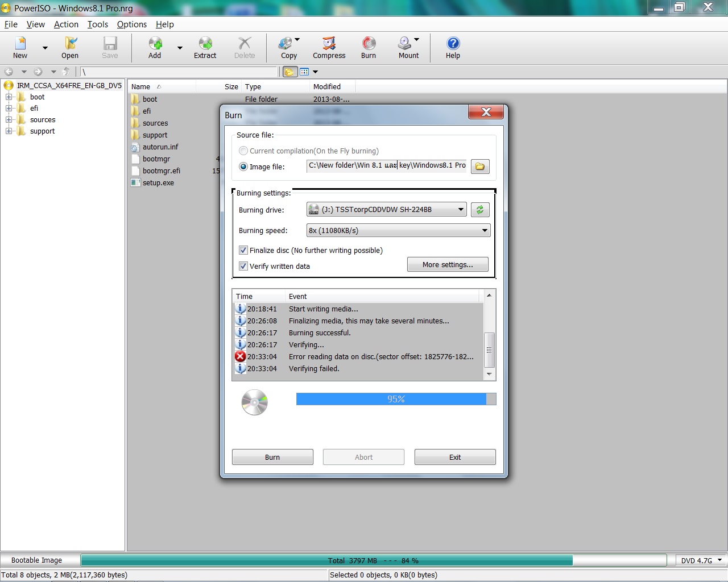Sort file list by Name column
Screen dimensions: 728x582
pyautogui.click(x=162, y=86)
